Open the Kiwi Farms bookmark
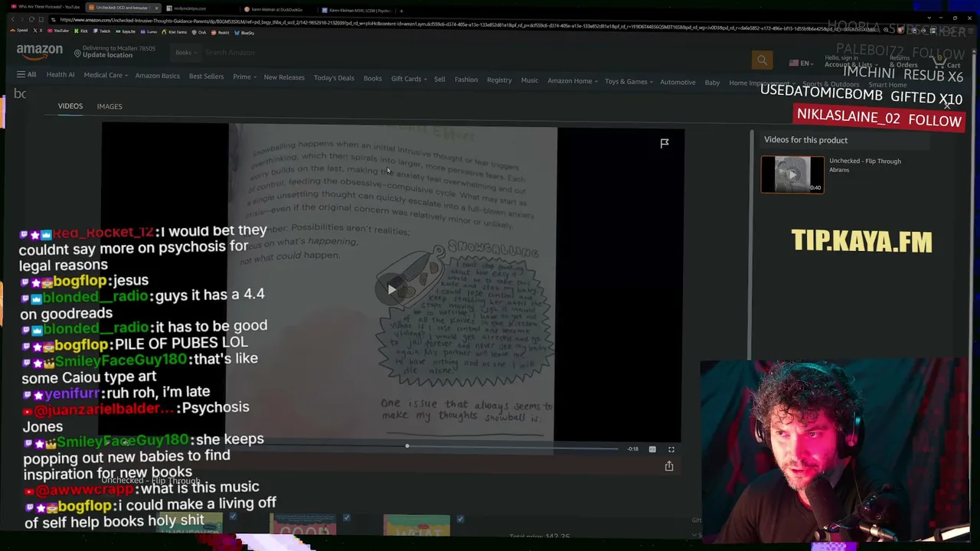The width and height of the screenshot is (980, 551). [175, 32]
